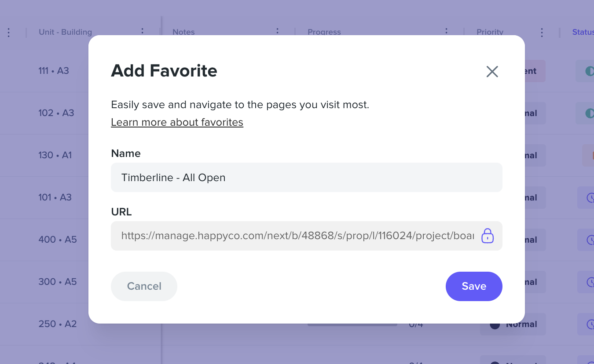The height and width of the screenshot is (364, 594).
Task: Click the leftmost column three-dot menu
Action: (x=9, y=32)
